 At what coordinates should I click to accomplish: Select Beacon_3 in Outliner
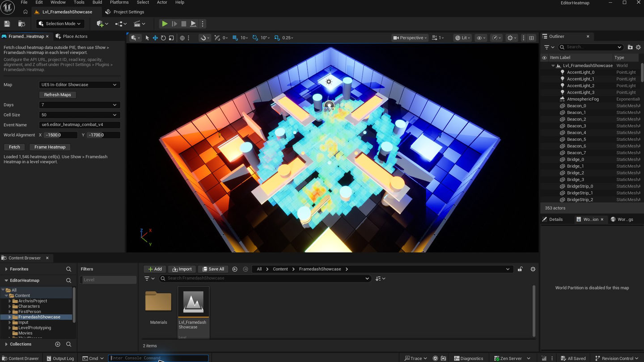[x=576, y=126]
